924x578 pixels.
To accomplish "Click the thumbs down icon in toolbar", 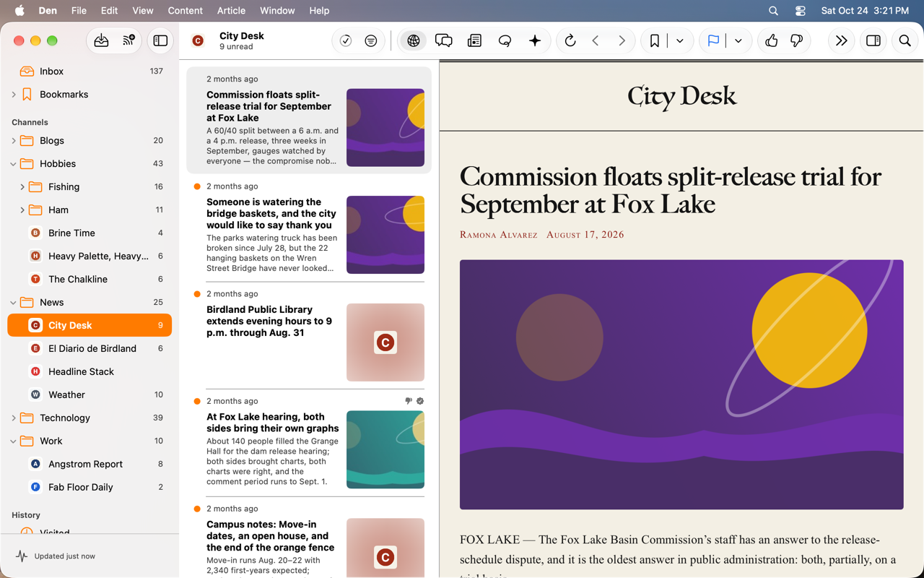I will tap(796, 41).
